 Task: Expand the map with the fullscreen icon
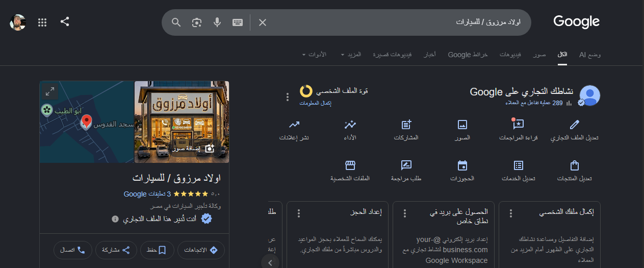click(x=50, y=91)
